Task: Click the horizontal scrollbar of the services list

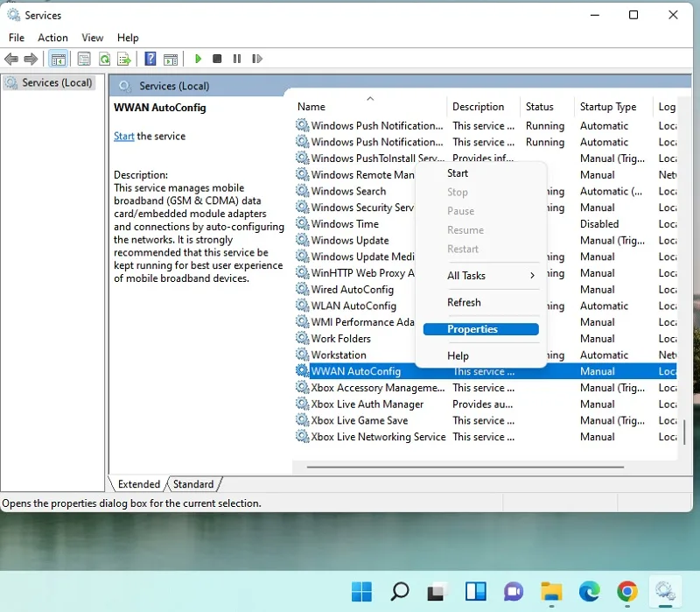Action: click(465, 467)
